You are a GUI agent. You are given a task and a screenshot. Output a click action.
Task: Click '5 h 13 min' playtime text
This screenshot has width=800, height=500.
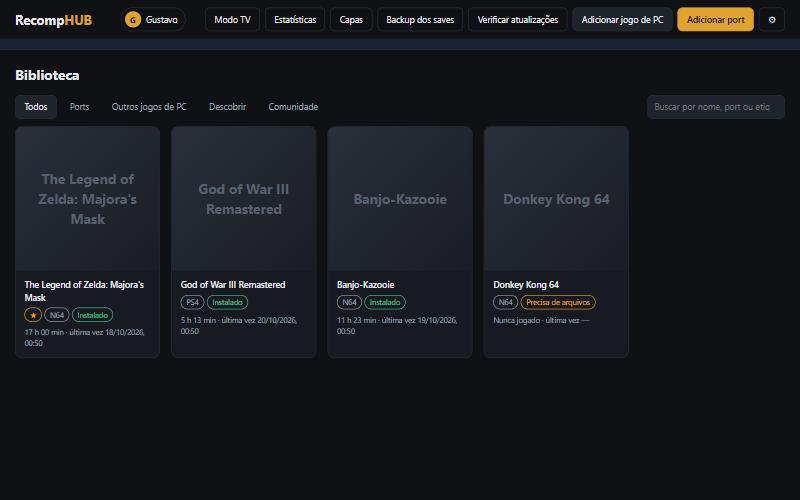pos(198,320)
